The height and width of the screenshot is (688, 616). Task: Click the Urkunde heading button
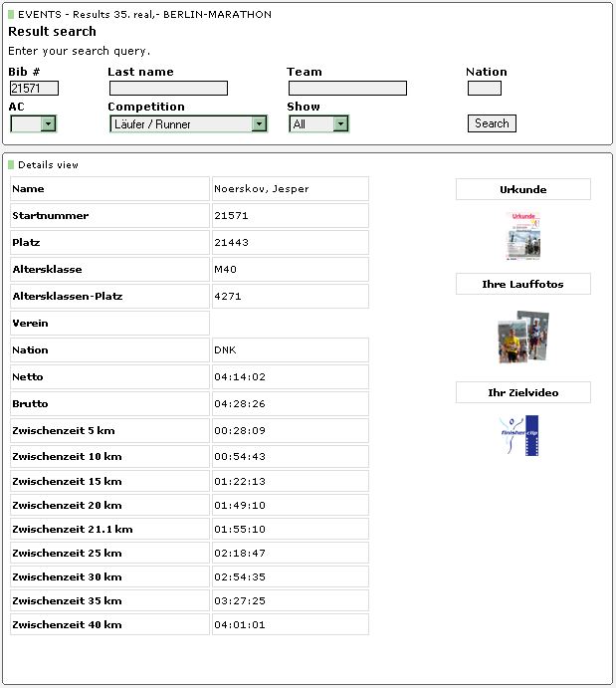[523, 189]
